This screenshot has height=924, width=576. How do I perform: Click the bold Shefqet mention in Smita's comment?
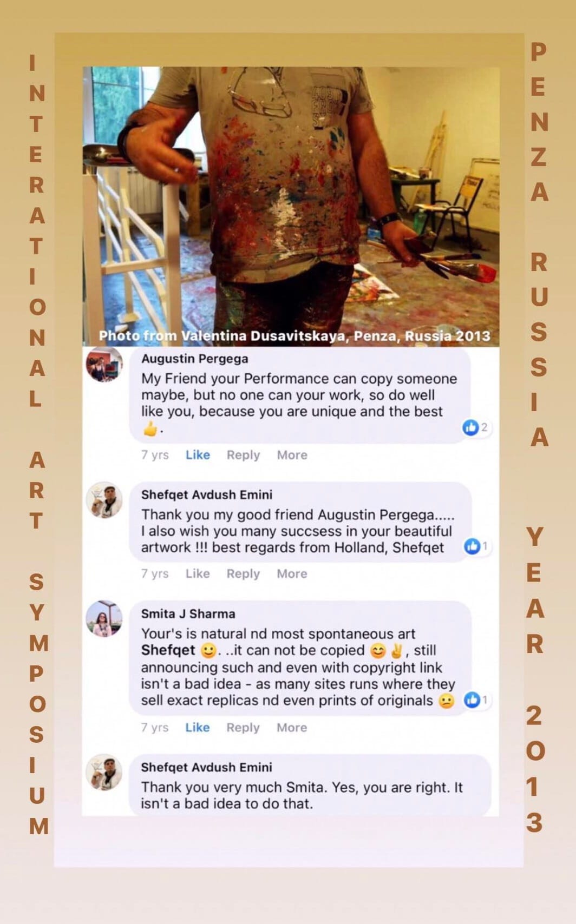(x=168, y=650)
